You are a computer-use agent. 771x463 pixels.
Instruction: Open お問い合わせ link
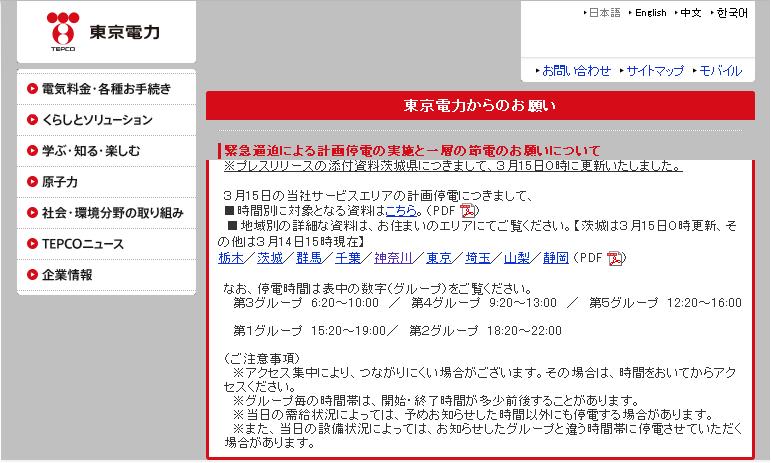tap(576, 71)
